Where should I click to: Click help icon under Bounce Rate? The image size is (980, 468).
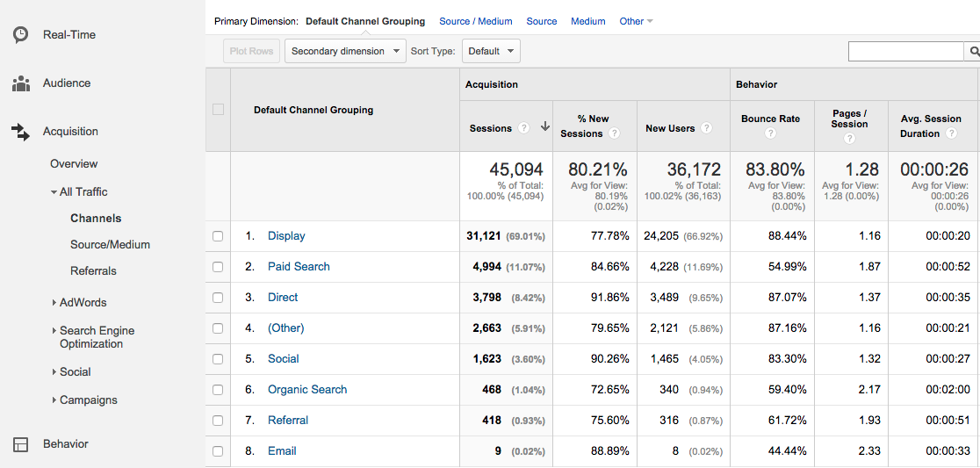pyautogui.click(x=770, y=133)
